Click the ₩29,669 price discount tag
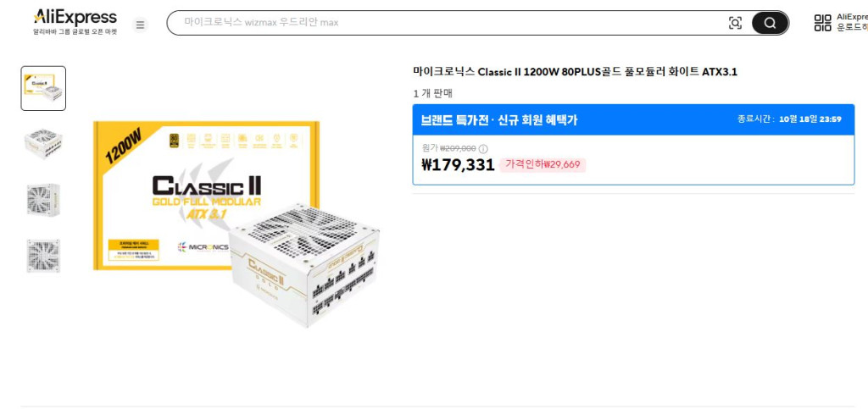 click(x=542, y=164)
